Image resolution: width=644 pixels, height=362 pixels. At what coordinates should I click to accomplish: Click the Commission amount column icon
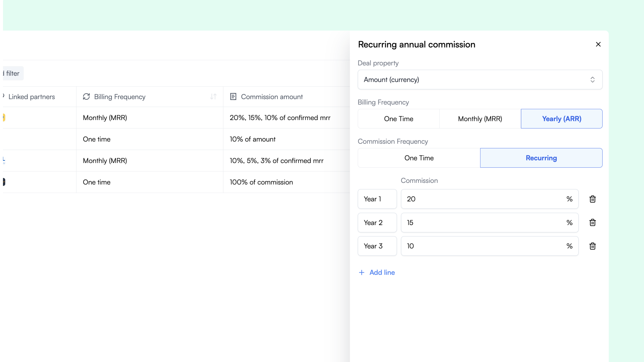coord(233,97)
